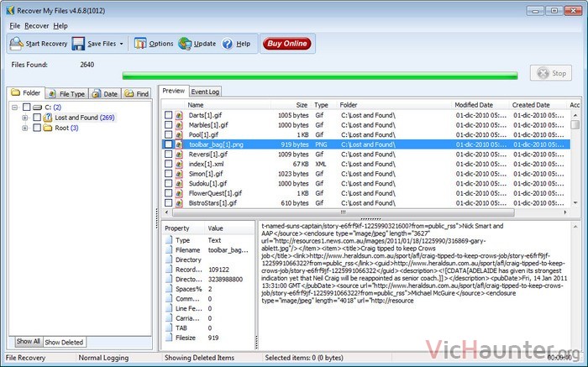Click the Help question mark icon
The width and height of the screenshot is (588, 367).
[228, 44]
